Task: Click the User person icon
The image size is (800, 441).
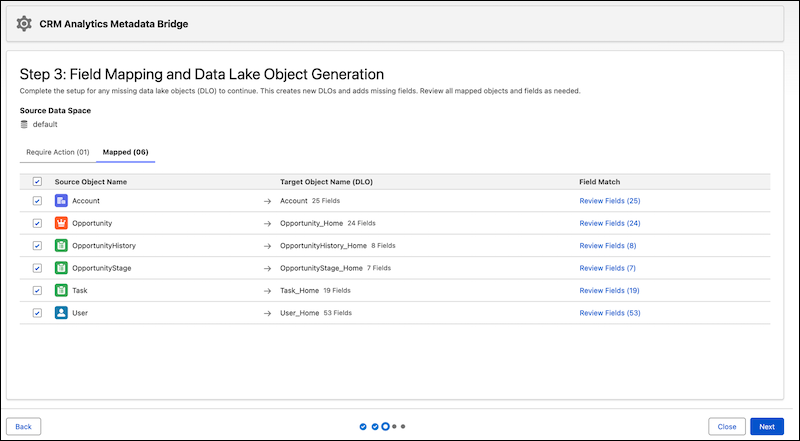Action: tap(61, 313)
